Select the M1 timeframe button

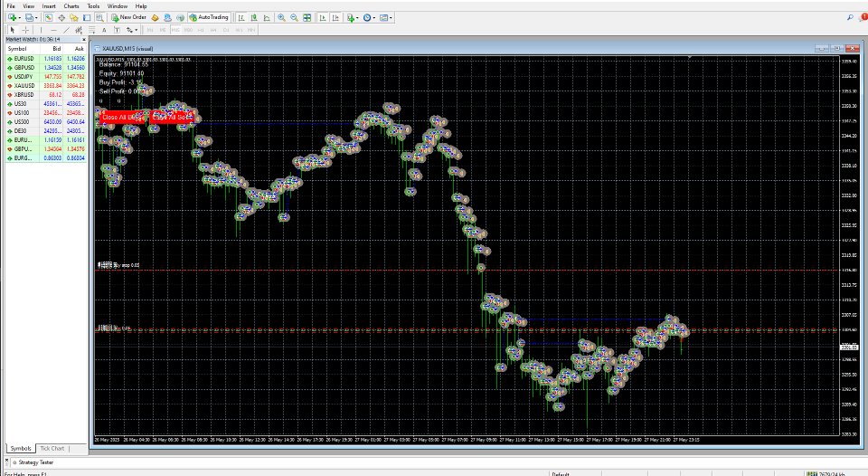point(150,30)
